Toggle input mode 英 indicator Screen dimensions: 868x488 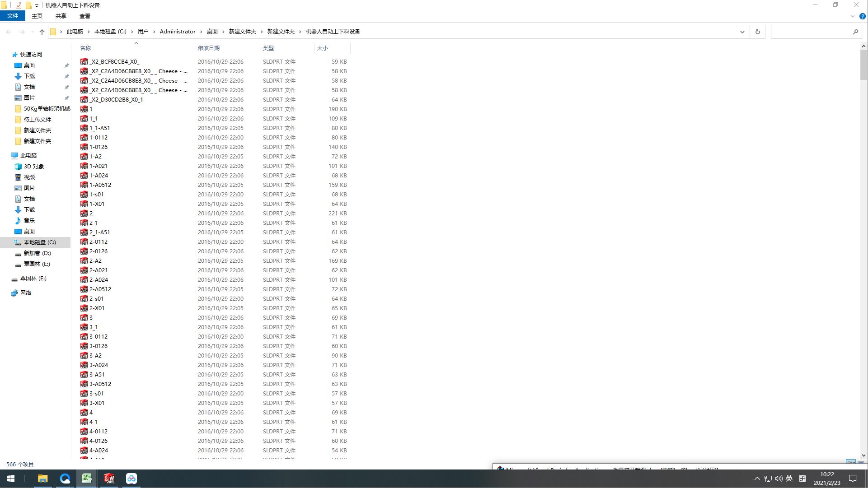point(789,479)
